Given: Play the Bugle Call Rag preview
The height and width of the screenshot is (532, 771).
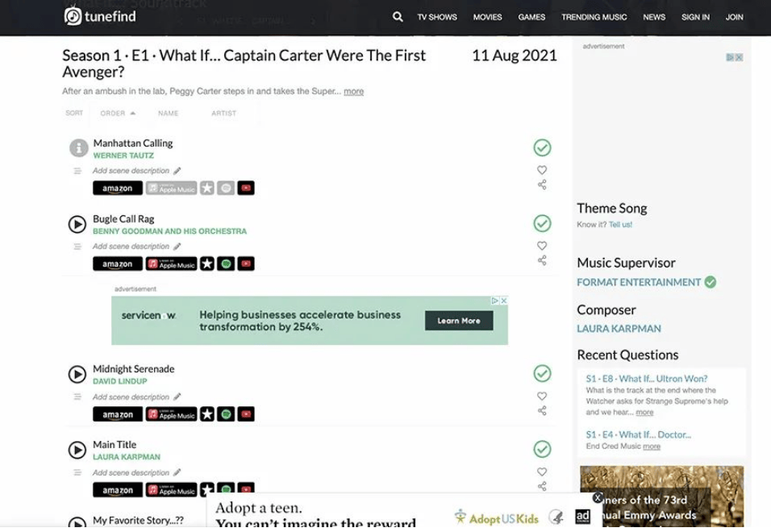Looking at the screenshot, I should pos(77,224).
